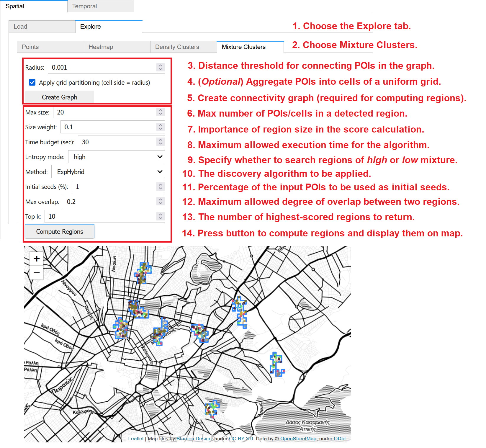Open the OpenStreetMap link
This screenshot has width=486, height=448.
click(x=298, y=439)
